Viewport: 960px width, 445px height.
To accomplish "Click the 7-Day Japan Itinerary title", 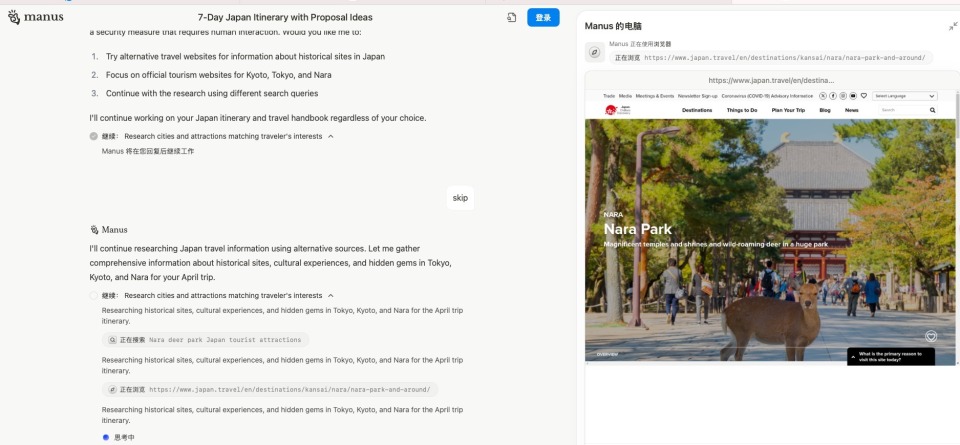I will [285, 17].
